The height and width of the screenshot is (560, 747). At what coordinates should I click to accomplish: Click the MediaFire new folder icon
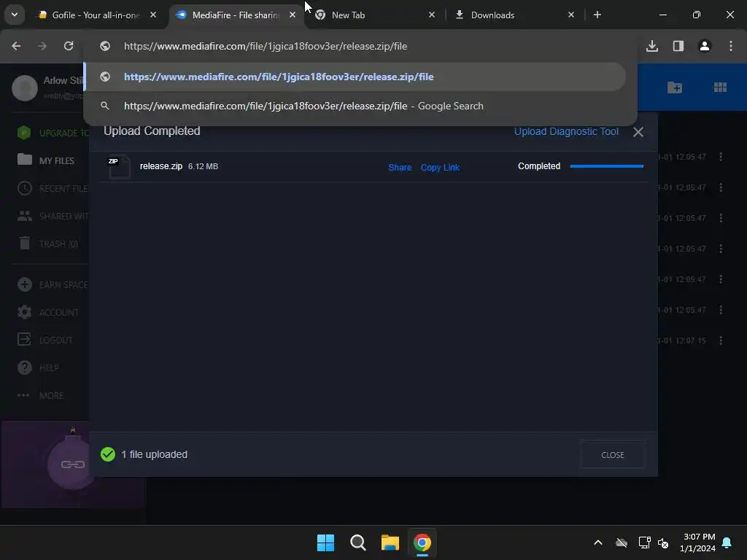coord(675,87)
